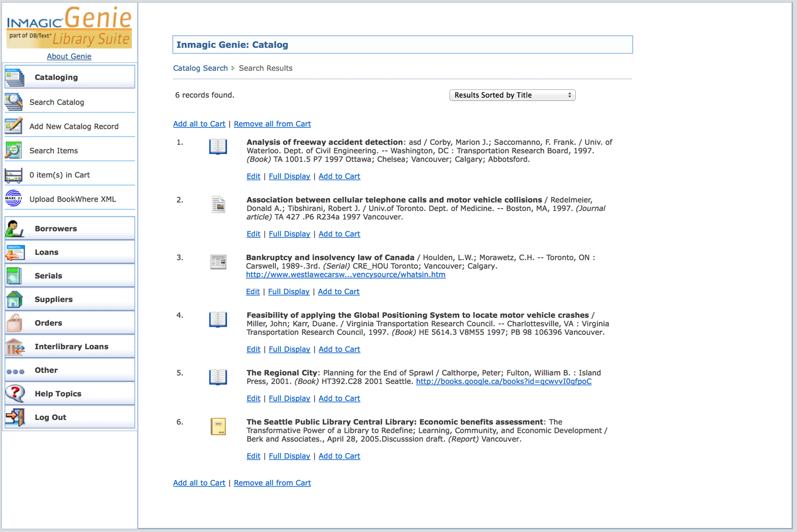Viewport: 797px width, 532px height.
Task: Add The Regional City to cart
Action: coord(339,398)
